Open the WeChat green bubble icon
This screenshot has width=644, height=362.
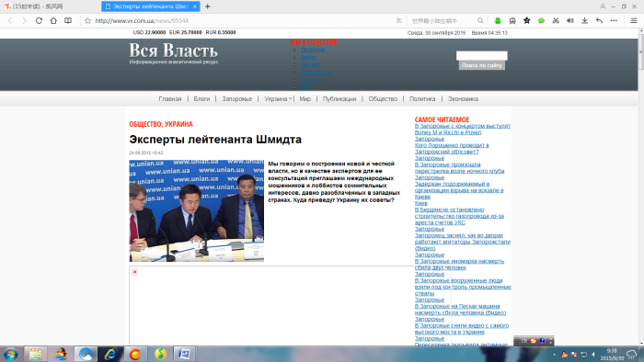(541, 20)
